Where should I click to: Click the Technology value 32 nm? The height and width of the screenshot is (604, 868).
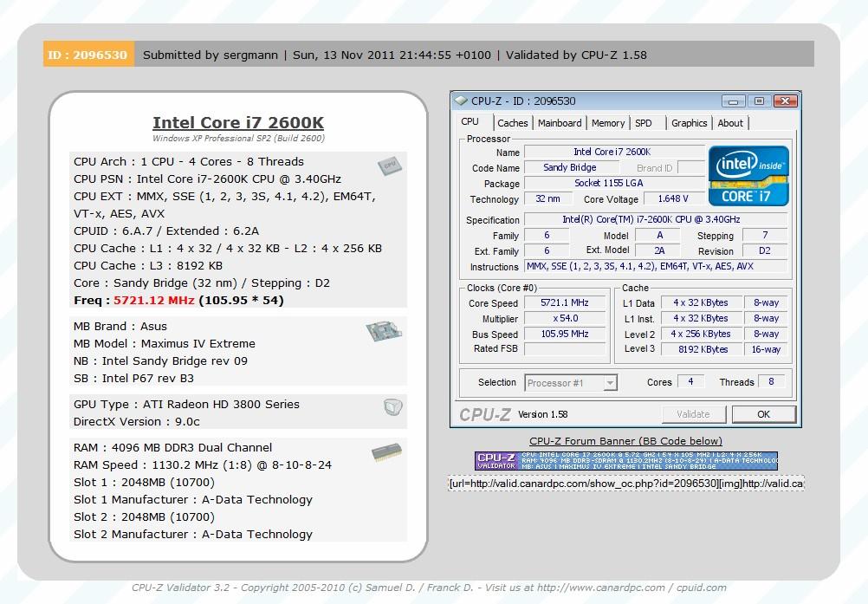[x=547, y=198]
